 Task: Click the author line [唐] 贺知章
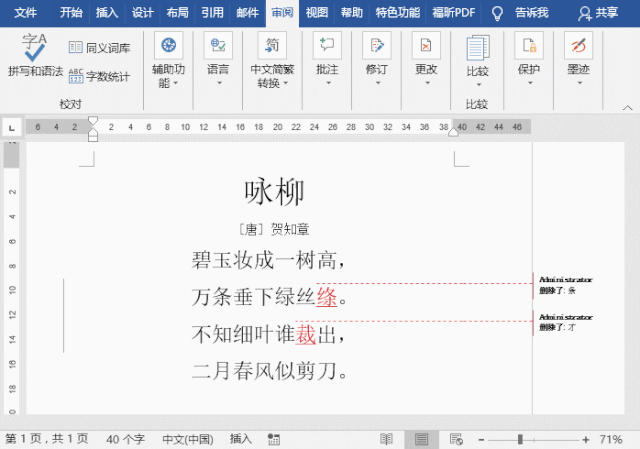[x=274, y=229]
